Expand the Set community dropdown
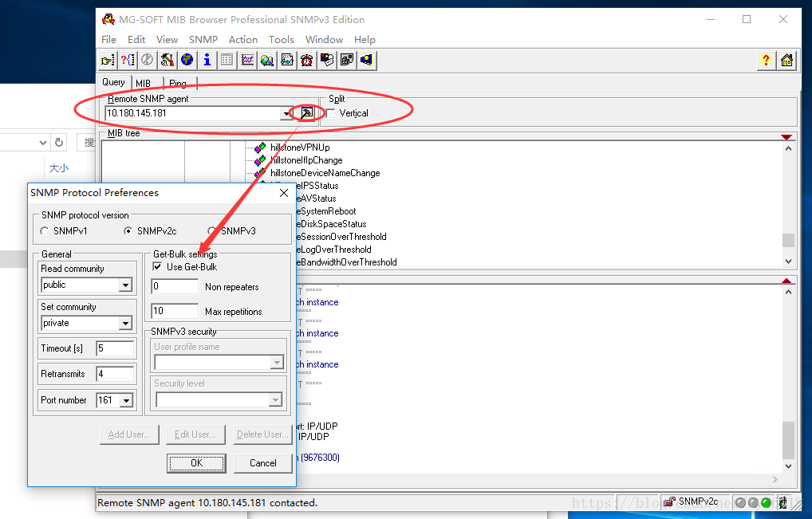 [125, 323]
